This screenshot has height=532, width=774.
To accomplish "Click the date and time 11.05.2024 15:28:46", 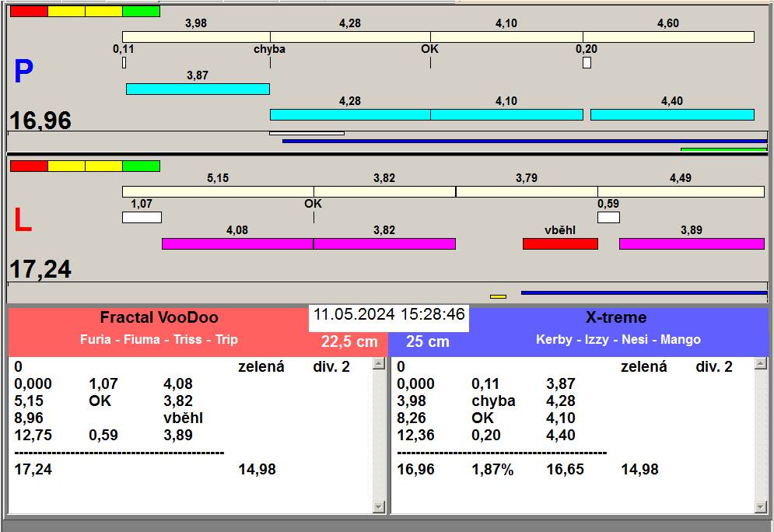I will pyautogui.click(x=389, y=314).
